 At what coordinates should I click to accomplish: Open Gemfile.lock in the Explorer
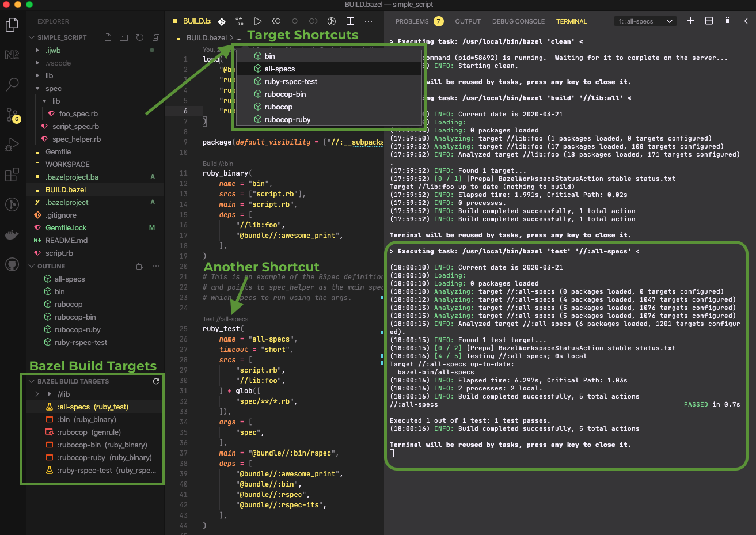point(66,228)
